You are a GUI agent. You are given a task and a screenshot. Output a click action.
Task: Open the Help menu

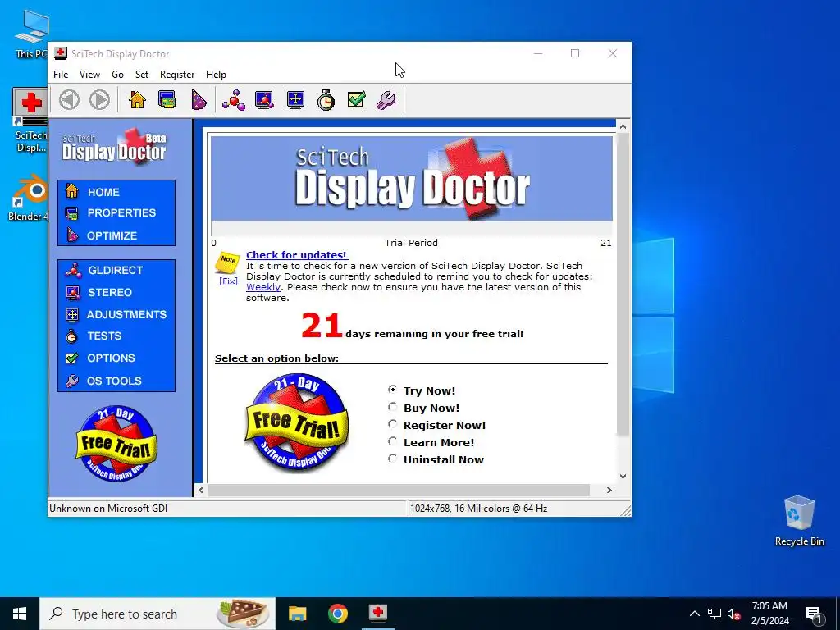click(216, 75)
